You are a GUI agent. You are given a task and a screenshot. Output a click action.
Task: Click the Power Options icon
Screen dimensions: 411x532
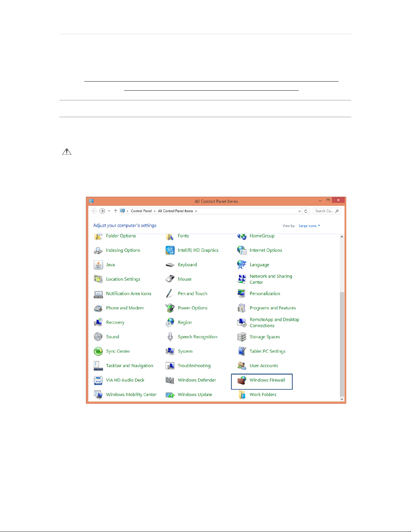pyautogui.click(x=170, y=308)
